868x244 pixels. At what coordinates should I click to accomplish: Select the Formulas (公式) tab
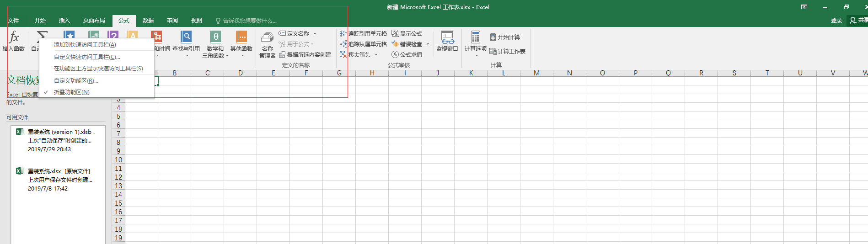(124, 20)
